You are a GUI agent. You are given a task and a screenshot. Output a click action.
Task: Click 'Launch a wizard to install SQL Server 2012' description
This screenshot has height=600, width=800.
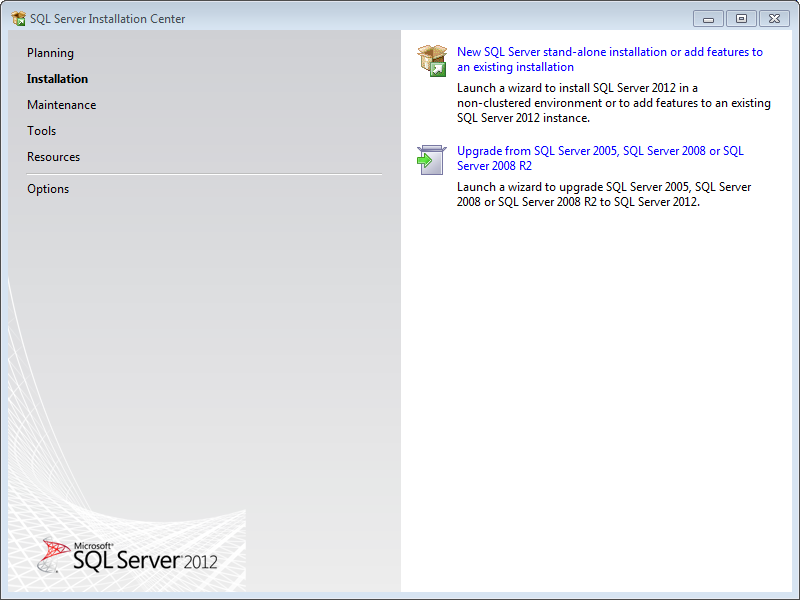coord(614,103)
